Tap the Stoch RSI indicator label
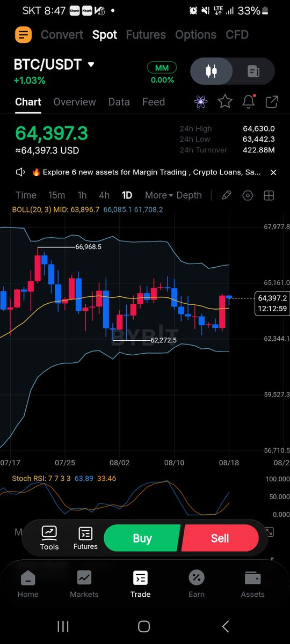Image resolution: width=290 pixels, height=644 pixels. (x=63, y=478)
